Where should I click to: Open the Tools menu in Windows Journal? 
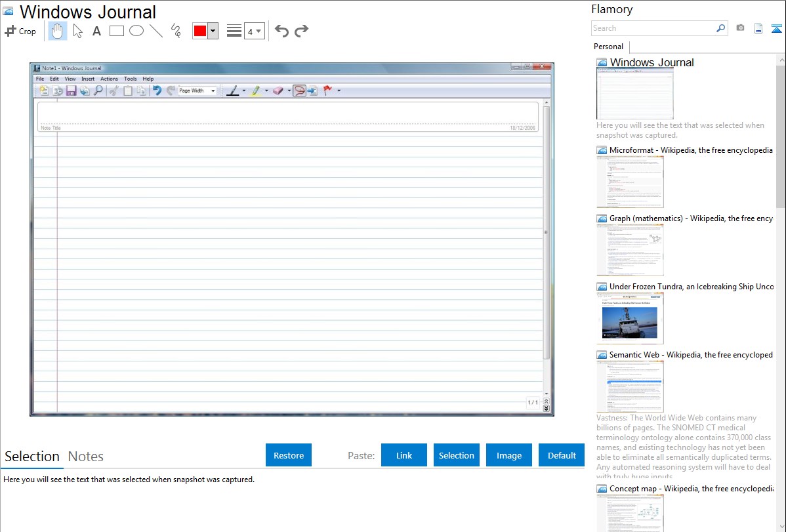pos(131,79)
